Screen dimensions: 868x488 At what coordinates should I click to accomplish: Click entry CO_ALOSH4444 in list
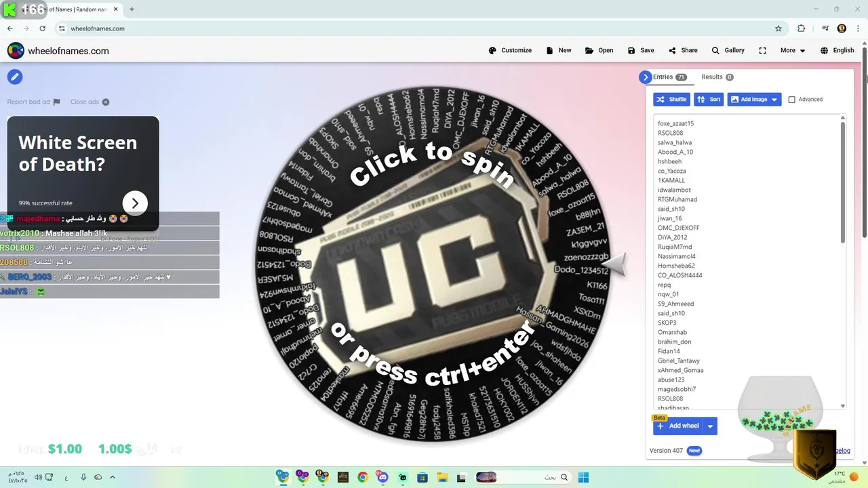tap(680, 275)
